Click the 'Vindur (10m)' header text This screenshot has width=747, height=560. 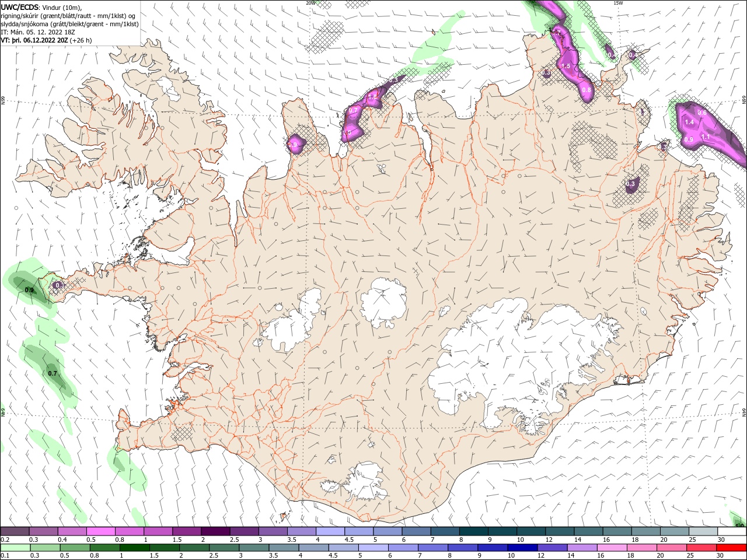(62, 7)
